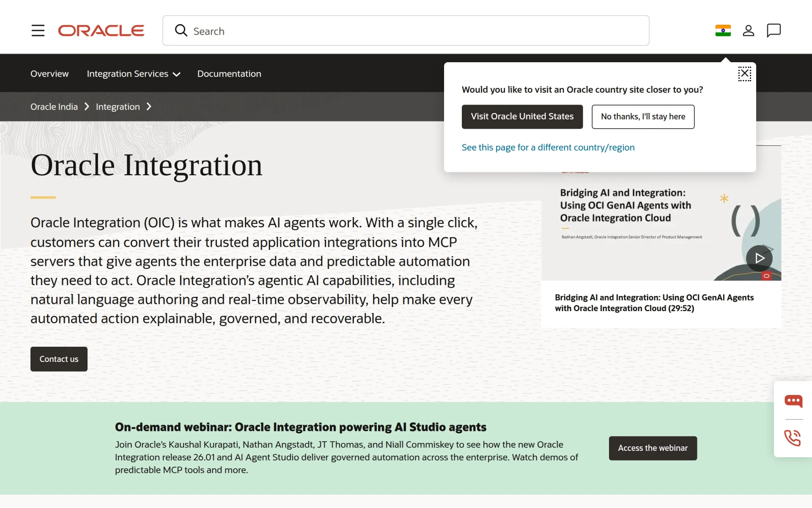This screenshot has width=812, height=508.
Task: Click the Oracle Integration page heading
Action: 146,165
